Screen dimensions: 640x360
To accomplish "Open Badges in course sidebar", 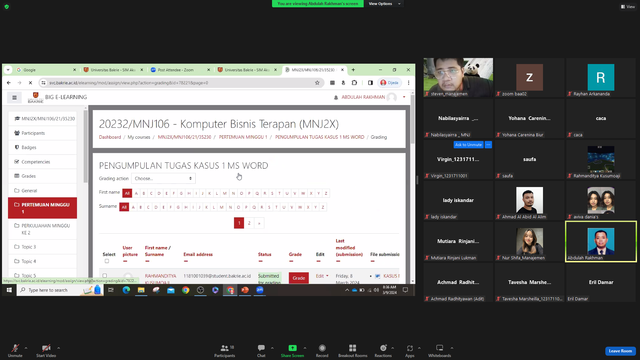I will (x=42, y=147).
